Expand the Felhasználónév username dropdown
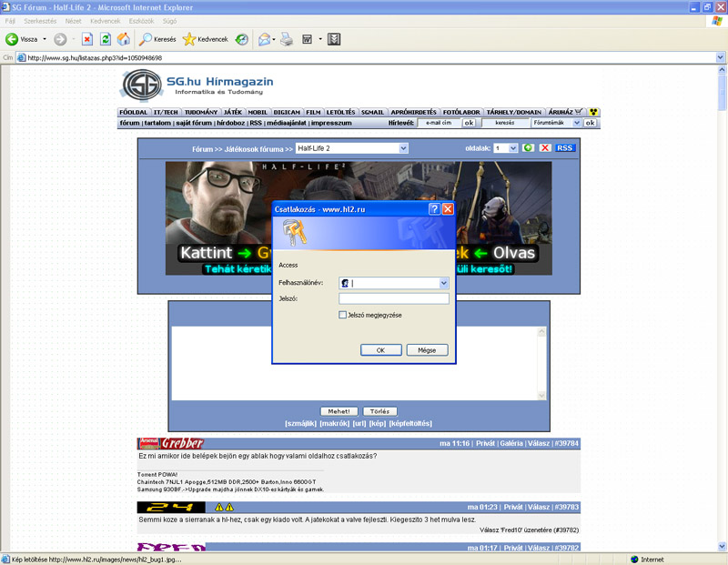The image size is (728, 565). tap(443, 283)
